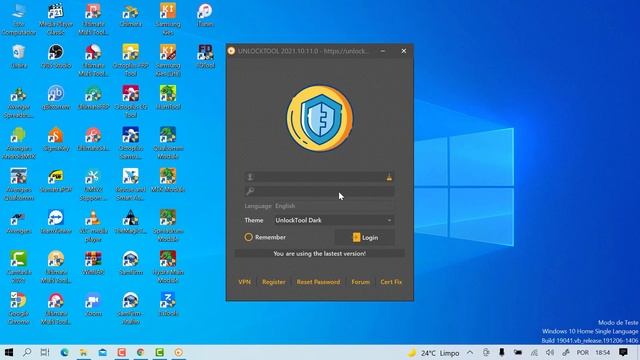Open the HumTool desktop shortcut
This screenshot has height=360, width=640.
click(x=168, y=98)
